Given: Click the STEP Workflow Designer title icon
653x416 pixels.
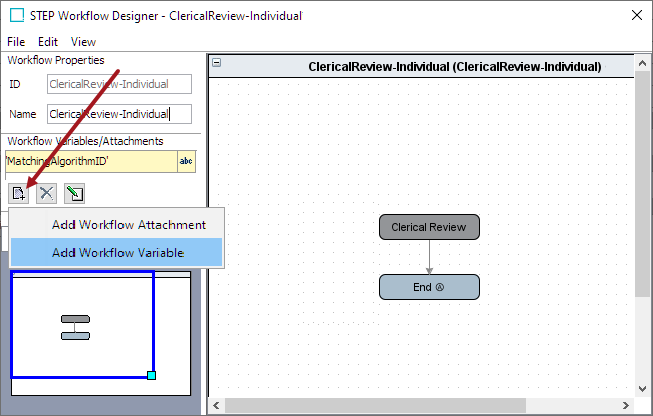Looking at the screenshot, I should 16,16.
